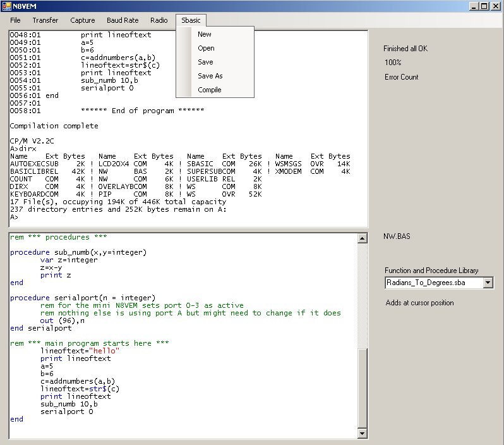This screenshot has width=504, height=445.
Task: Choose Open from the Sbasic menu
Action: point(206,48)
